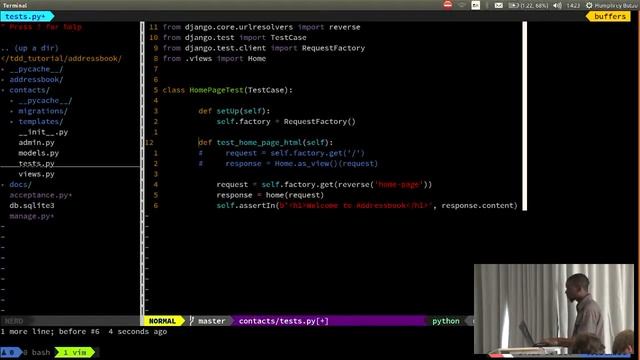
Task: Click the NERD label in left statusline
Action: tap(14, 321)
